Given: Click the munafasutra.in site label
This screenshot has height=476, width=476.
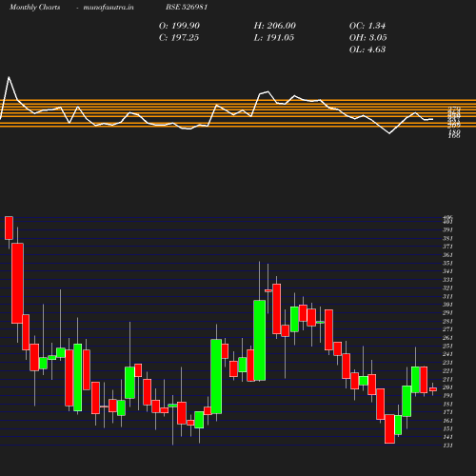Looking at the screenshot, I should [109, 7].
